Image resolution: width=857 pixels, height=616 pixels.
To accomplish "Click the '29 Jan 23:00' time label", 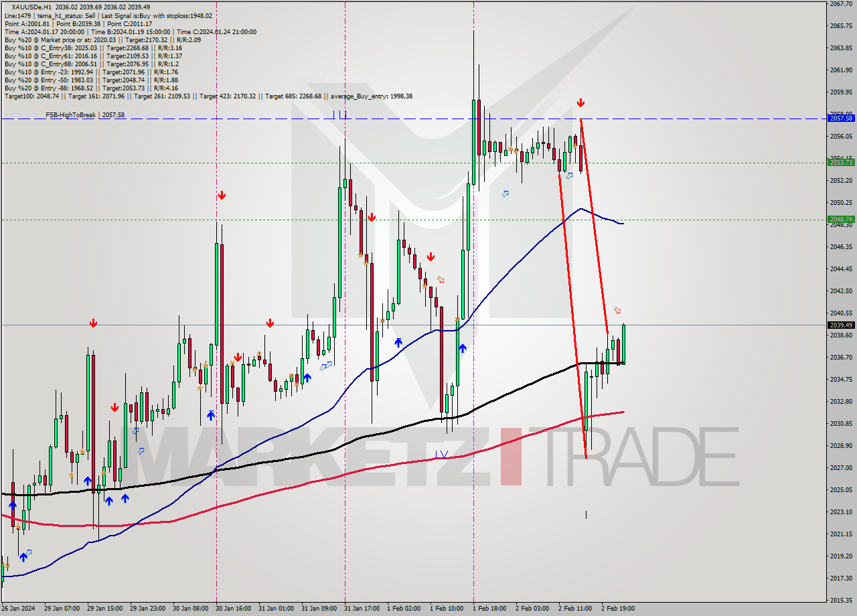I will point(147,609).
